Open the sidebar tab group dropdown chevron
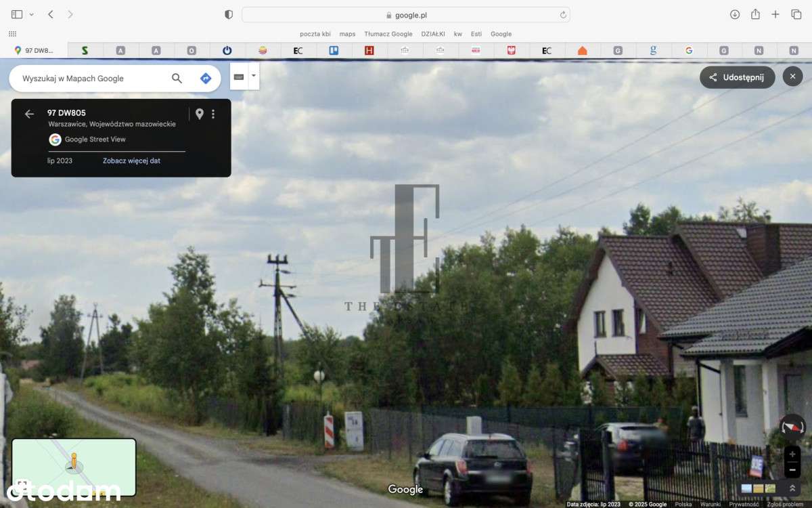Image resolution: width=812 pixels, height=508 pixels. point(31,14)
